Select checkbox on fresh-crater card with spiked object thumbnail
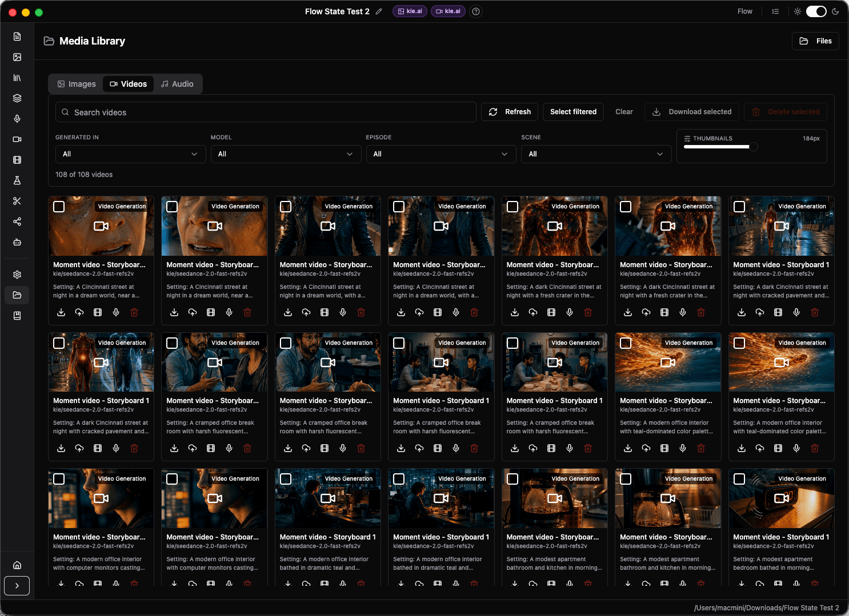 pyautogui.click(x=626, y=207)
